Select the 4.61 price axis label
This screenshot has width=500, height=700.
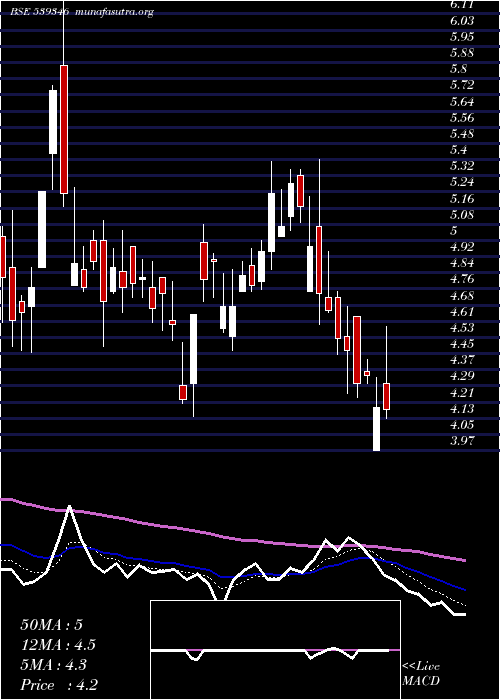[x=462, y=312]
